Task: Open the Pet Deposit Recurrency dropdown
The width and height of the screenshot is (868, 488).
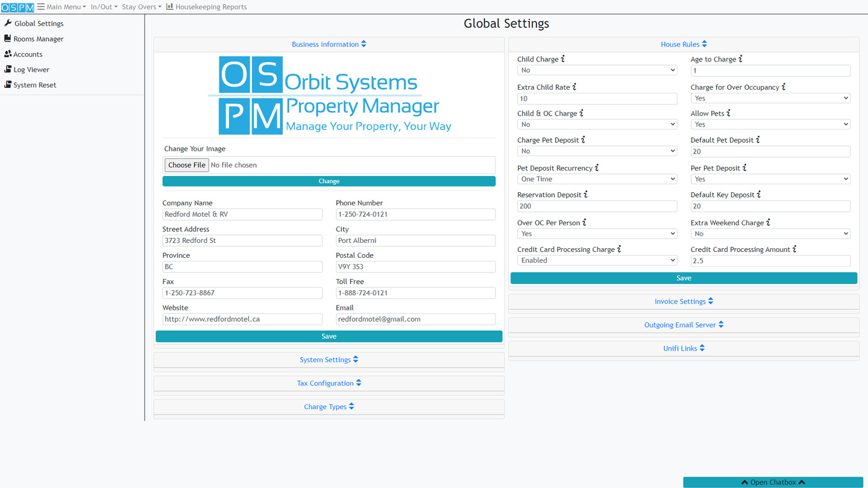Action: point(597,179)
